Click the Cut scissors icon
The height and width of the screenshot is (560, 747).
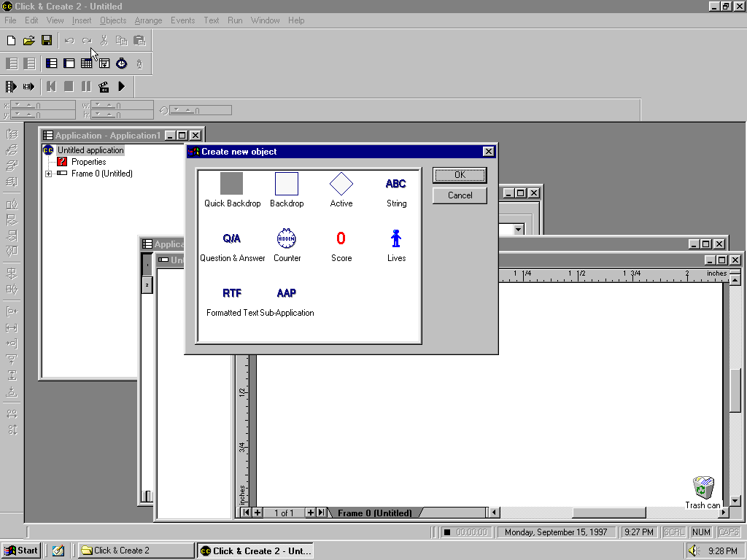104,41
